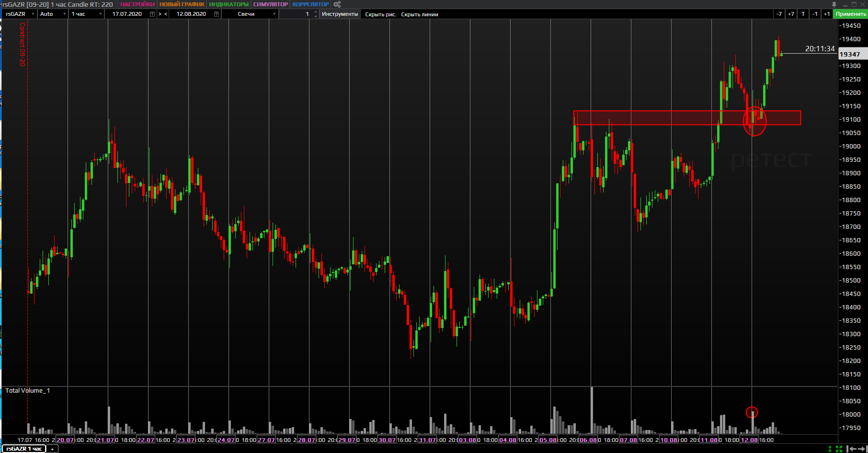This screenshot has height=453, width=868.
Task: Click the -7 days shift button
Action: [x=779, y=14]
